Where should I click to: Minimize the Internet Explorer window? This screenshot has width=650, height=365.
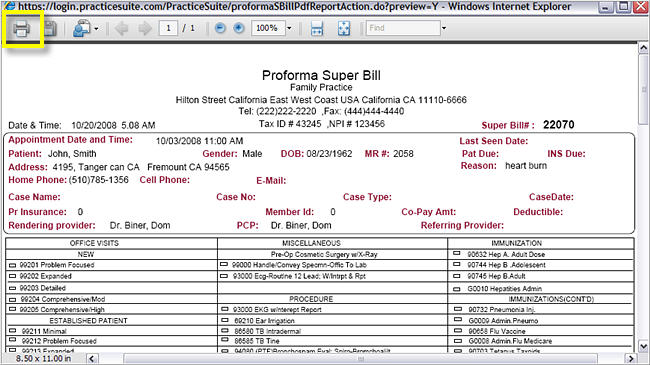pos(606,7)
